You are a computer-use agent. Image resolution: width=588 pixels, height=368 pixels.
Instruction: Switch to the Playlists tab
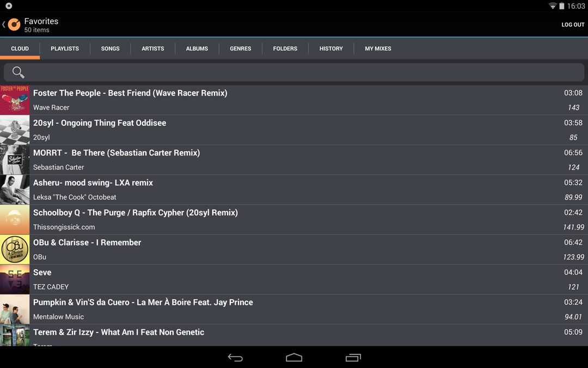coord(65,49)
